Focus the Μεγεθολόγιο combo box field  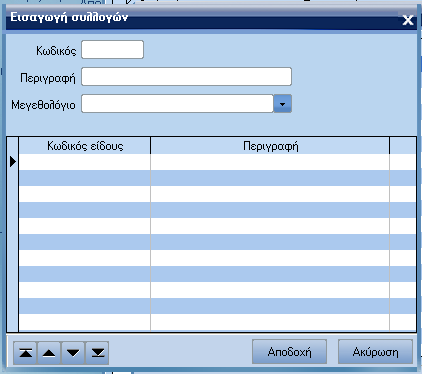point(177,104)
